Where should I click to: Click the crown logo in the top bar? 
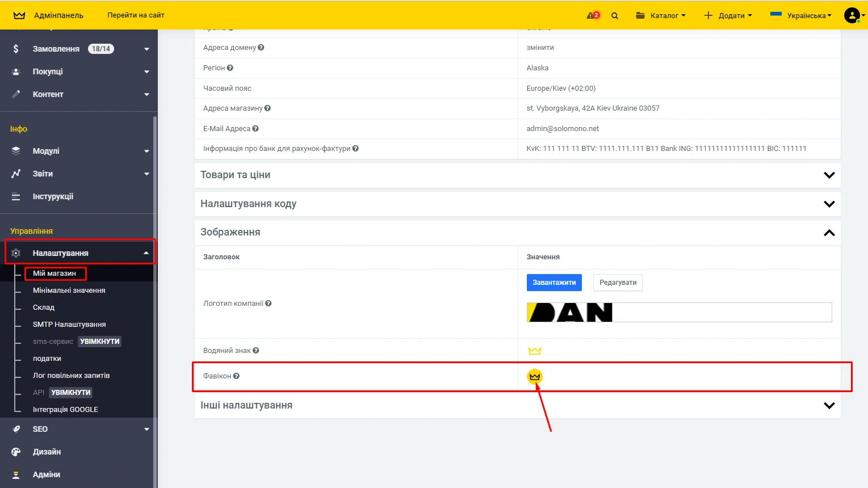pos(19,15)
